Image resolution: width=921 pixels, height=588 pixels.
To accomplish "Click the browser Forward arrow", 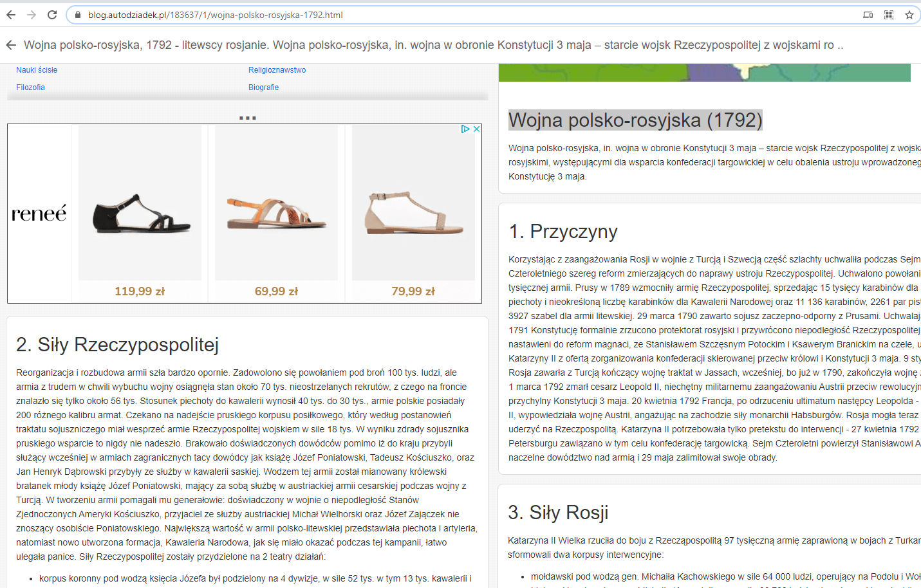I will click(x=32, y=15).
